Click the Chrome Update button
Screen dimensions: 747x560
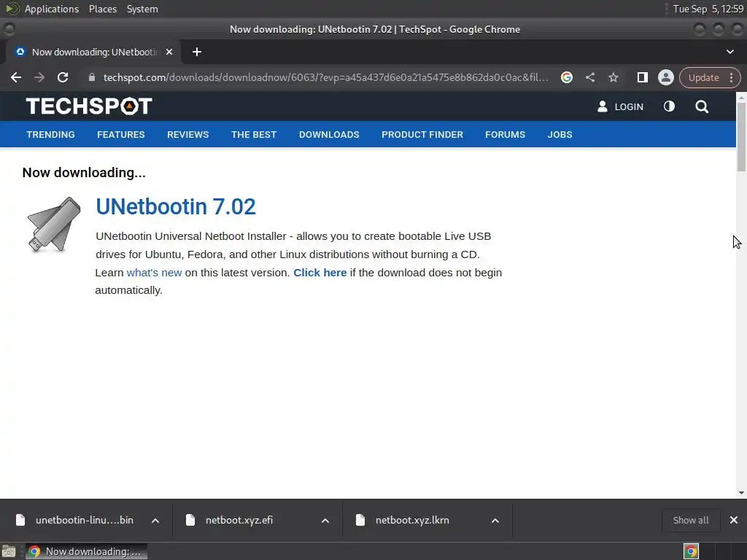pos(704,77)
